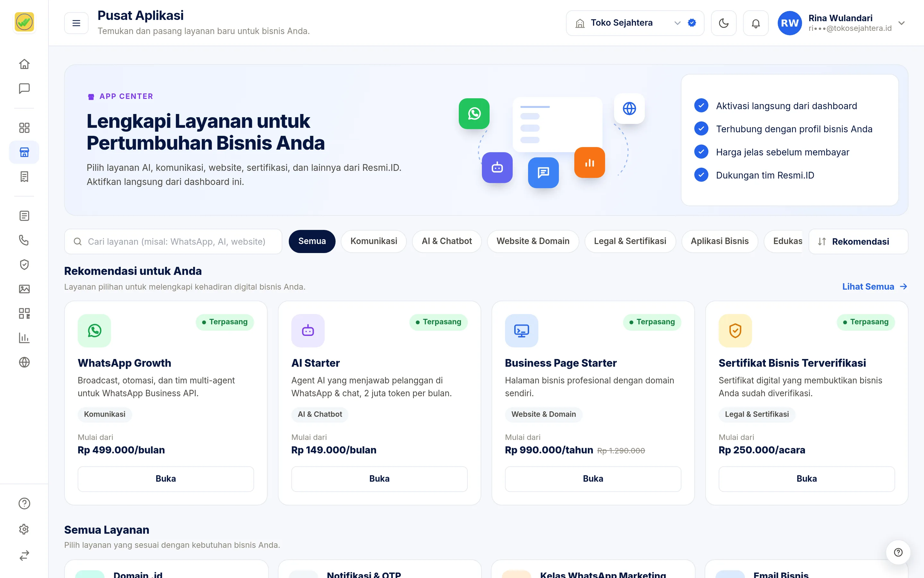Viewport: 924px width, 578px height.
Task: Click the globe tile in banner illustration
Action: [629, 109]
